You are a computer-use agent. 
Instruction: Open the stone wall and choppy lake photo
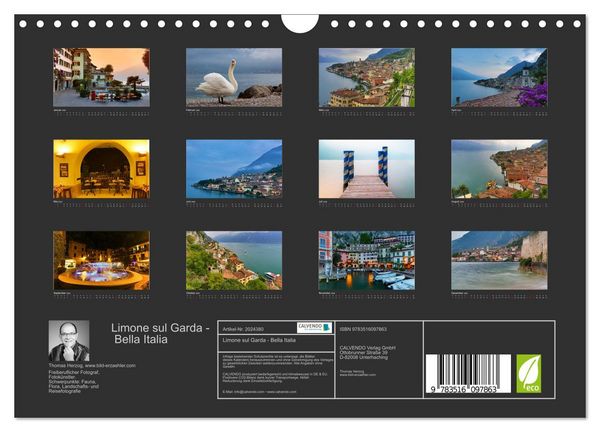(499, 260)
